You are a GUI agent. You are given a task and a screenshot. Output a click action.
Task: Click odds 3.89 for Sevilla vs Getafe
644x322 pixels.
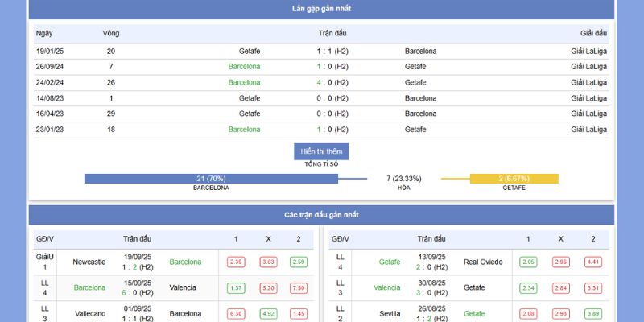[x=593, y=314]
